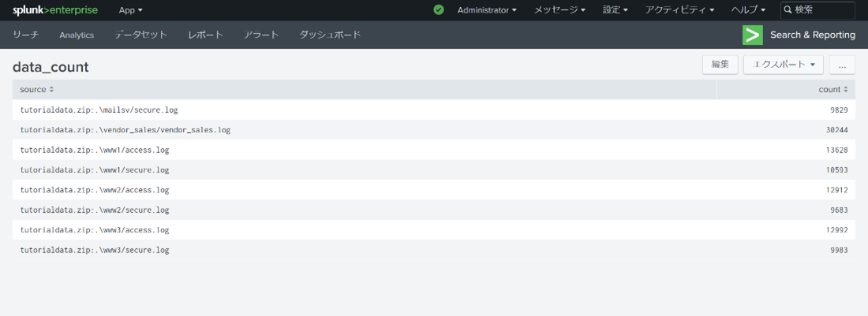Click the 編集 button
The width and height of the screenshot is (868, 316).
pos(720,65)
